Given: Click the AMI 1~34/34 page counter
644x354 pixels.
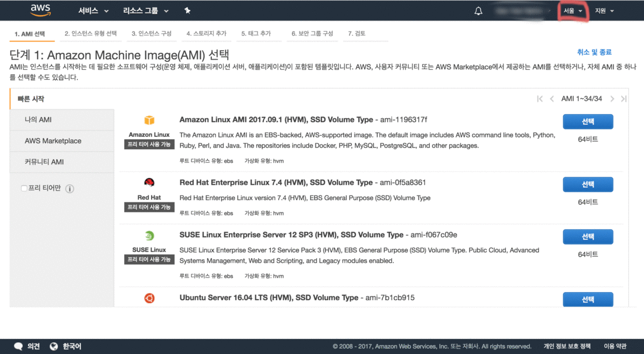Looking at the screenshot, I should click(581, 98).
